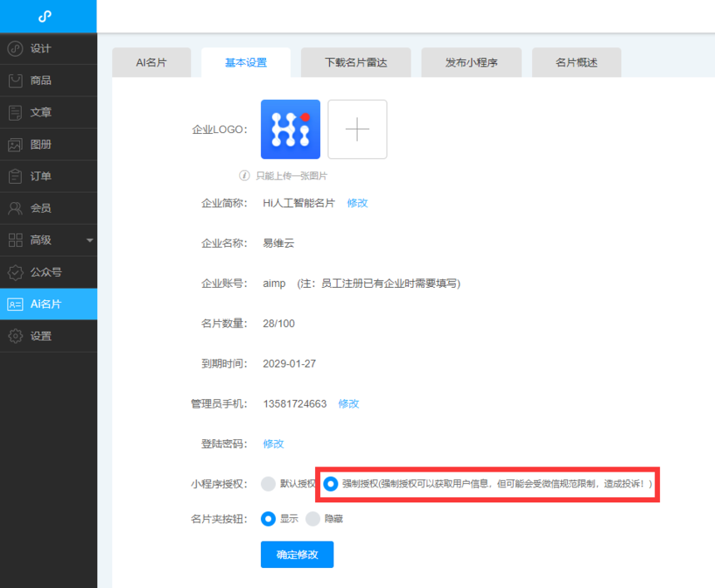This screenshot has height=588, width=715.
Task: Click the Hi人工智能名片 company short name
Action: (299, 203)
